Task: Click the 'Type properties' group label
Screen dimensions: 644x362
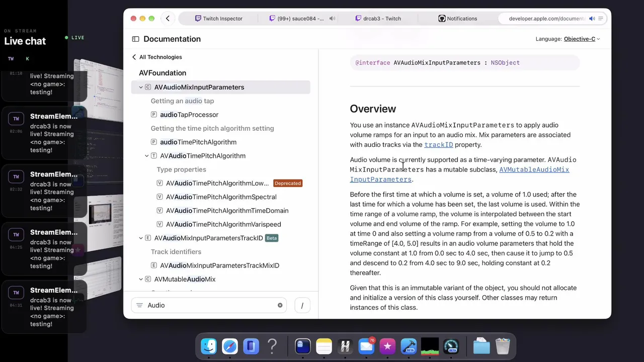Action: pos(181,170)
